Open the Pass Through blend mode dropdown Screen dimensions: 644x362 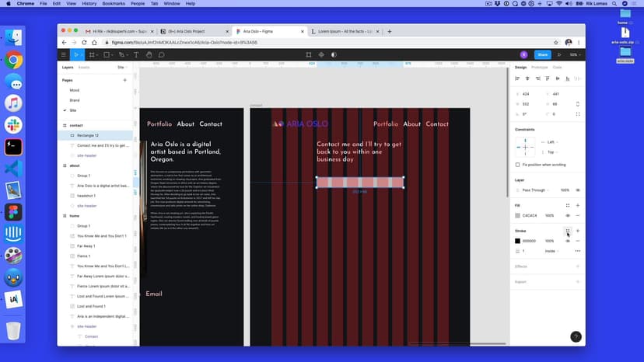(x=536, y=190)
